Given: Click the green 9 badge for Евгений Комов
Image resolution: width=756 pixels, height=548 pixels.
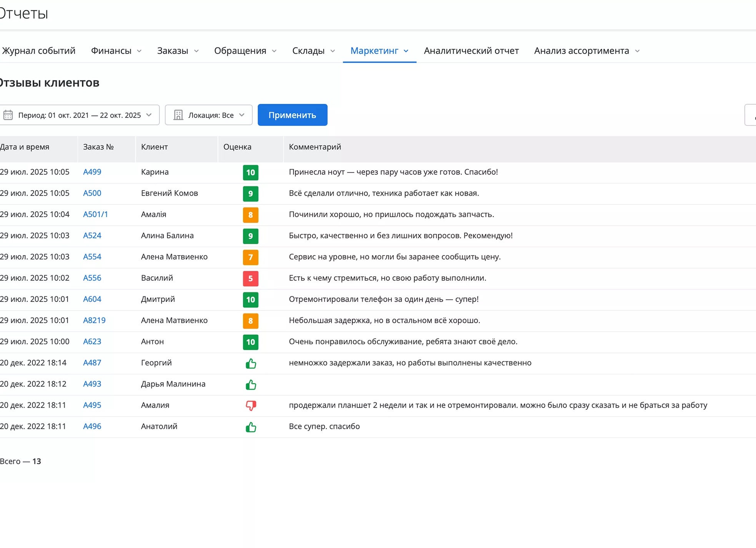Looking at the screenshot, I should [x=250, y=193].
